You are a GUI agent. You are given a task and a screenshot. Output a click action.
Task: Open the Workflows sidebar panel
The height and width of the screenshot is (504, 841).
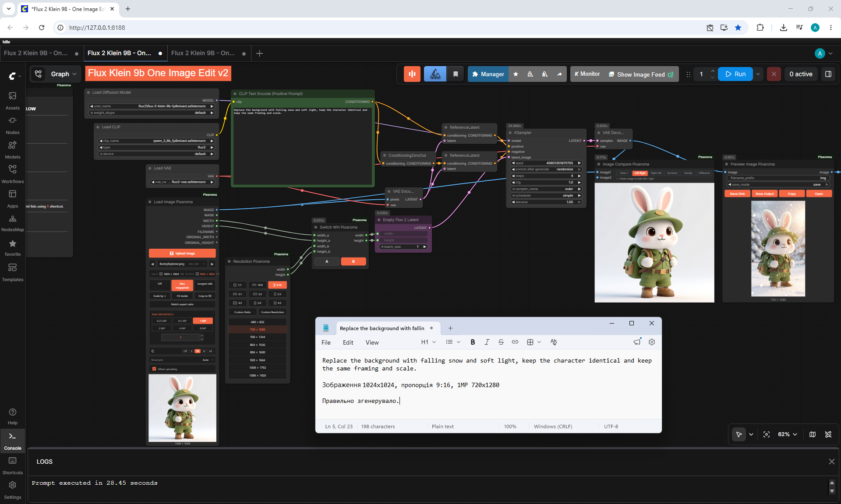(x=12, y=174)
